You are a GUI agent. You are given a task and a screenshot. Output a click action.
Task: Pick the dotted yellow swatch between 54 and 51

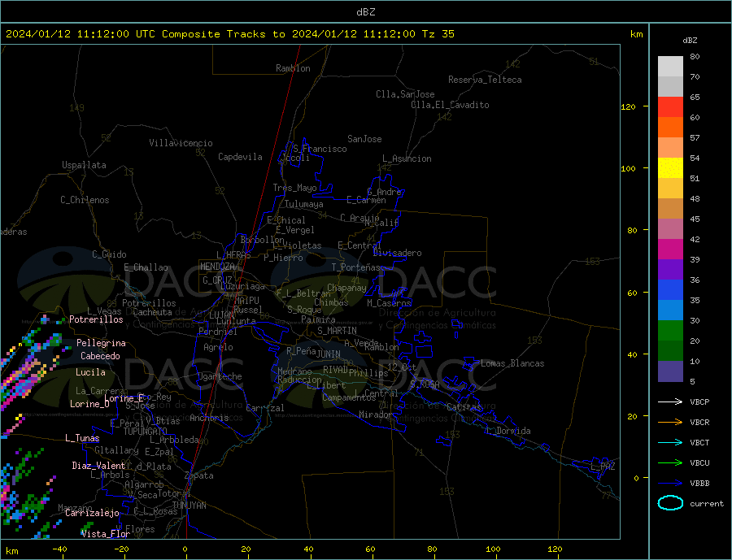tap(670, 168)
